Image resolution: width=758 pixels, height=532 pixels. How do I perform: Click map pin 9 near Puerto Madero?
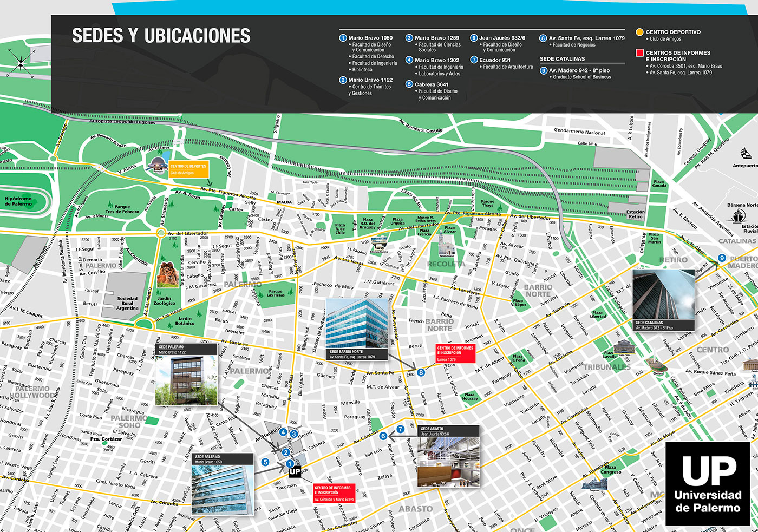pos(721,258)
